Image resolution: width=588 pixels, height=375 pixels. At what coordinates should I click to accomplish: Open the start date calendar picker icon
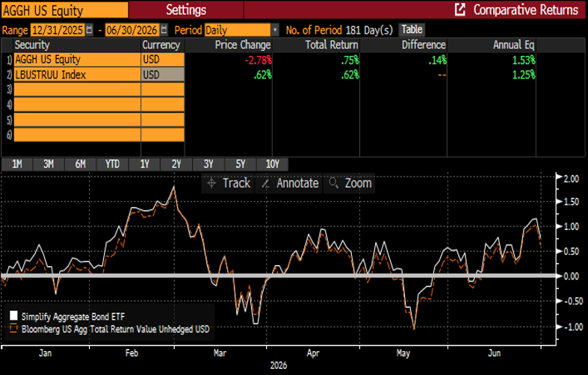click(89, 30)
